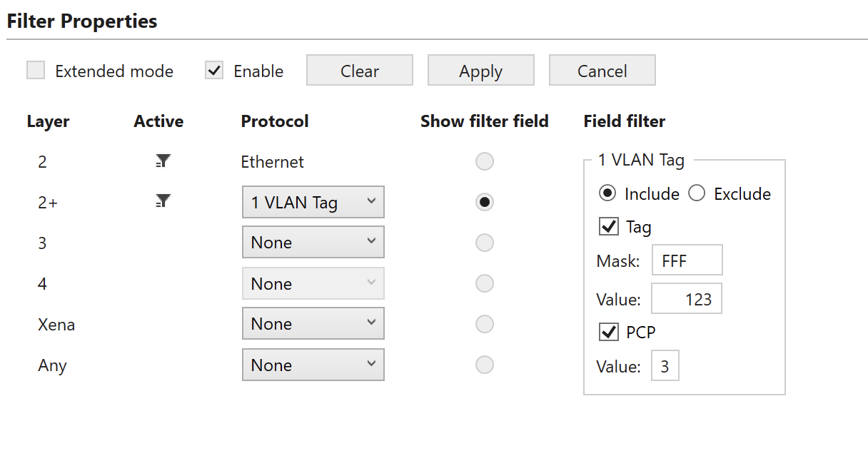
Task: Open the 1 VLAN Tag protocol dropdown
Action: (x=313, y=202)
